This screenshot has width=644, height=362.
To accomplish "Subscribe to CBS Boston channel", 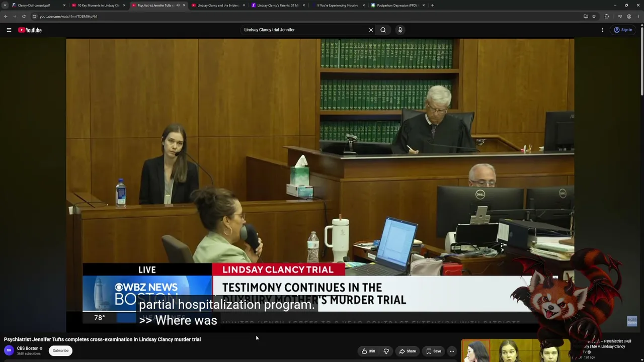I will pyautogui.click(x=60, y=350).
